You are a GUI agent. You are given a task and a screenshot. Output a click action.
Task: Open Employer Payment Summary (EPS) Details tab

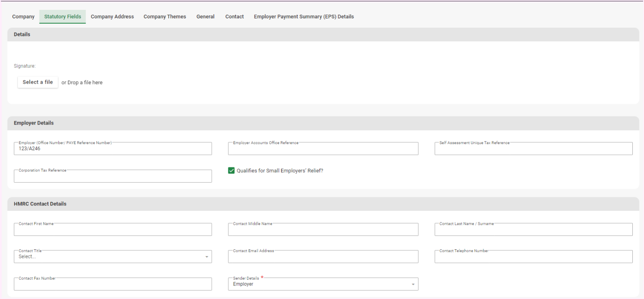click(x=304, y=17)
